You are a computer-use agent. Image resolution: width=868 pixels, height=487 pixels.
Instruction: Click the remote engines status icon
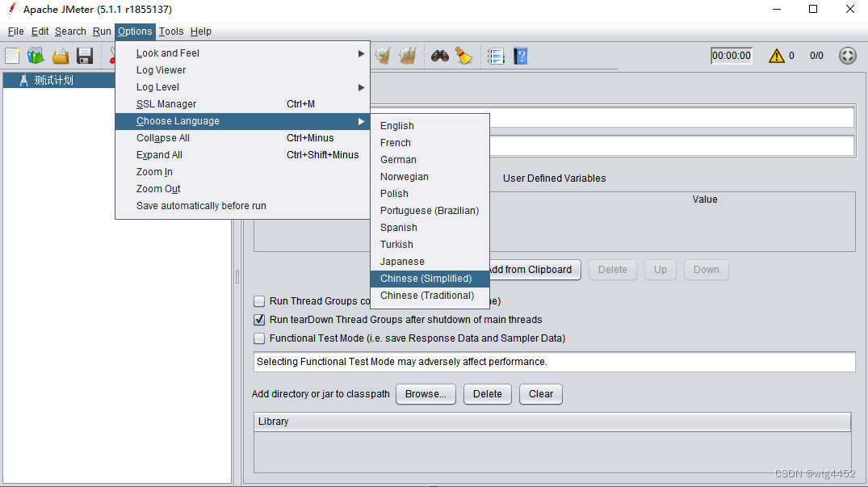[848, 56]
